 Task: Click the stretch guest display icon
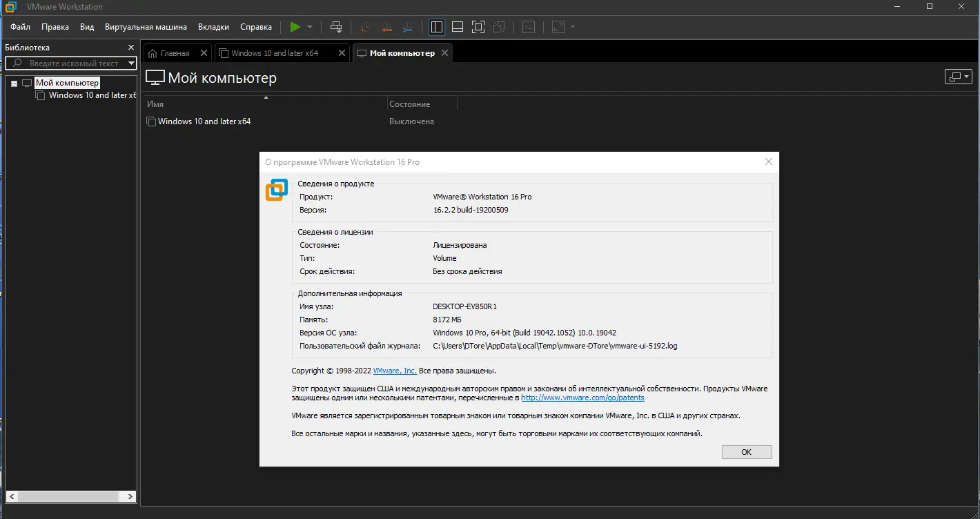click(558, 27)
